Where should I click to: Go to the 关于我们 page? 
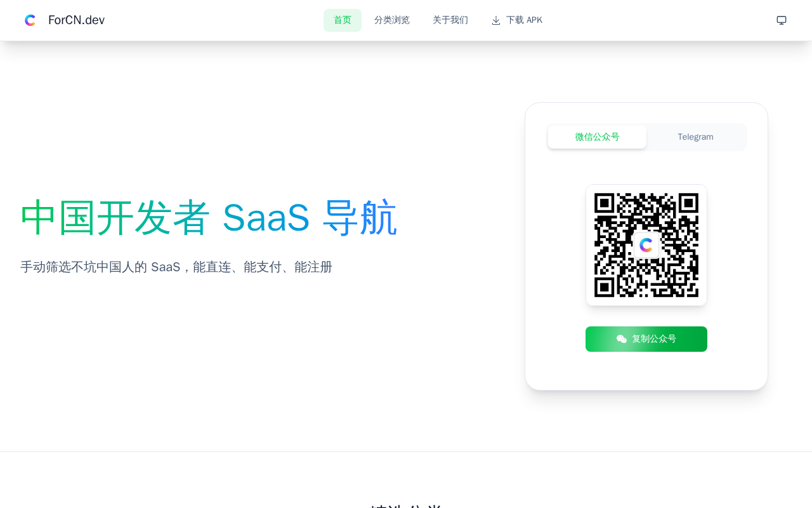(450, 20)
